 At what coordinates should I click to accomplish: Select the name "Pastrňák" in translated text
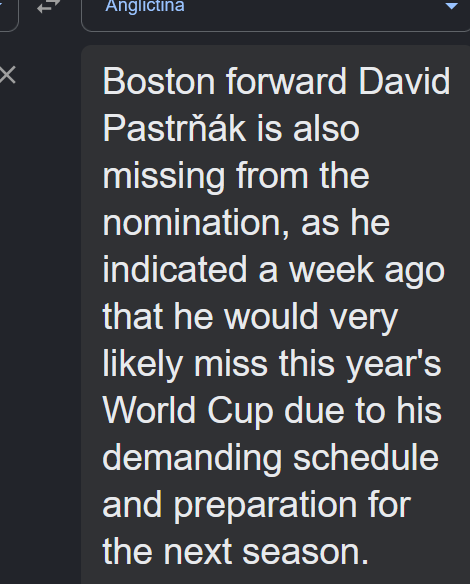coord(174,128)
